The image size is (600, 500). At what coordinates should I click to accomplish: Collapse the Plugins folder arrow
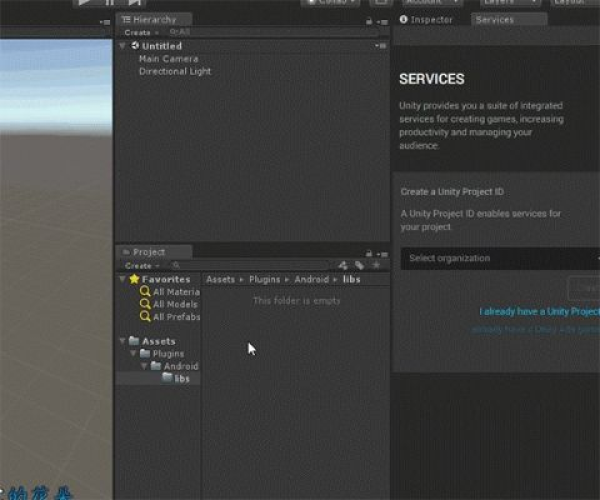tap(133, 353)
